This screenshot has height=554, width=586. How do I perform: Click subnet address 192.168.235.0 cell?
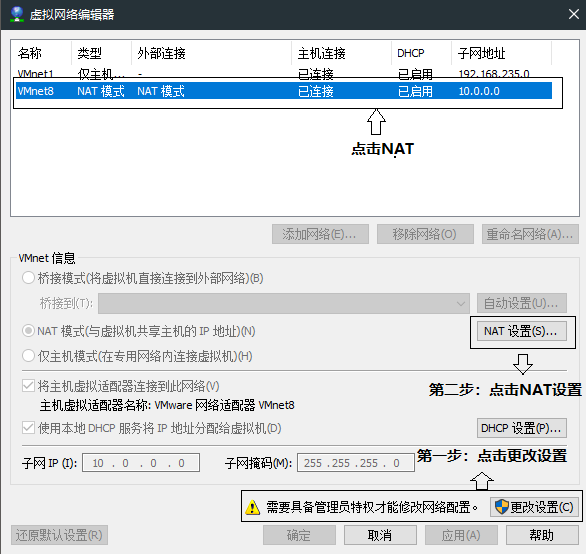(x=494, y=74)
